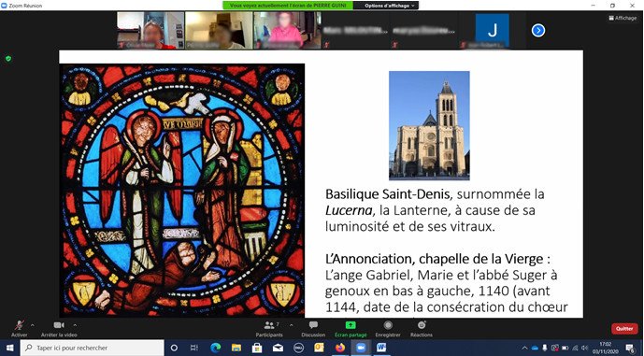Expand video options arrow beside Arrêter la vidéo
This screenshot has height=356, width=644.
[x=75, y=325]
